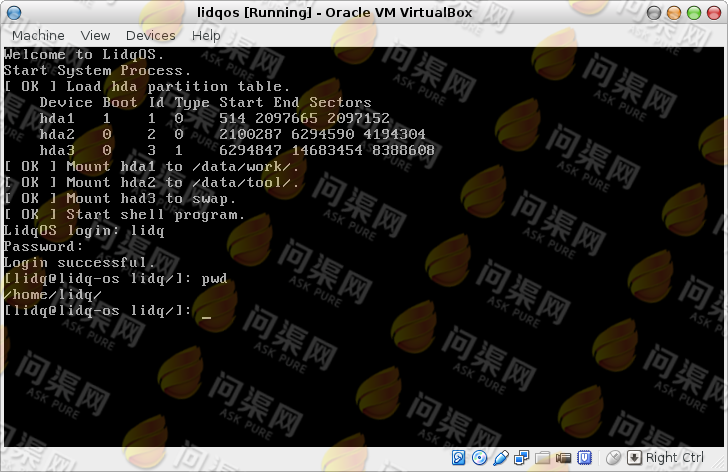
Task: Click the '/home/lidq/' output text
Action: (x=52, y=295)
